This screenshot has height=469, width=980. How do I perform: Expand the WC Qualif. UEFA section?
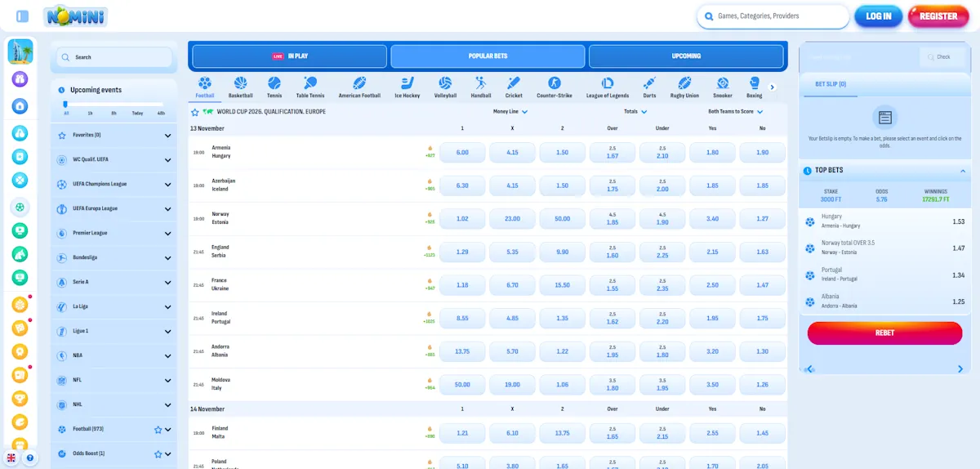(114, 159)
